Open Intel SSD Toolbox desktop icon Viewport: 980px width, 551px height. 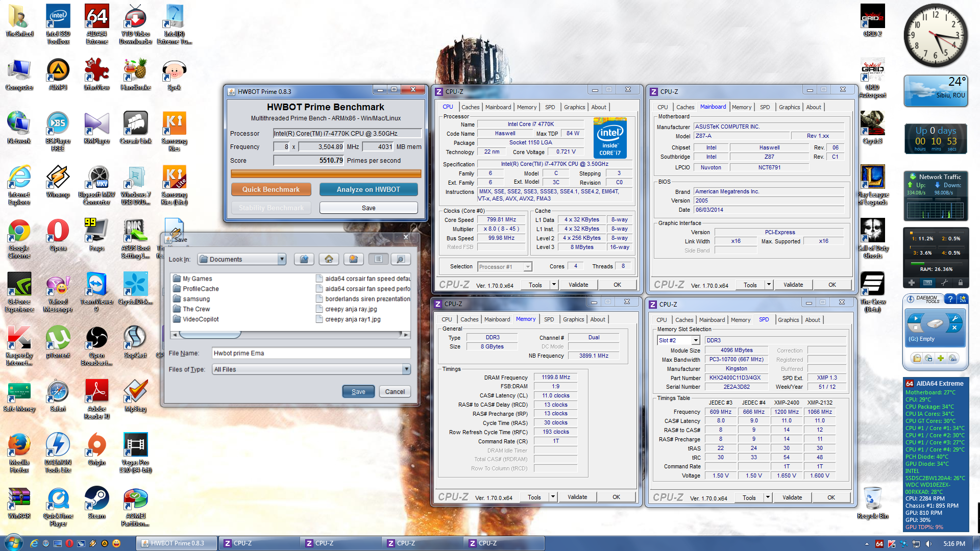[58, 24]
